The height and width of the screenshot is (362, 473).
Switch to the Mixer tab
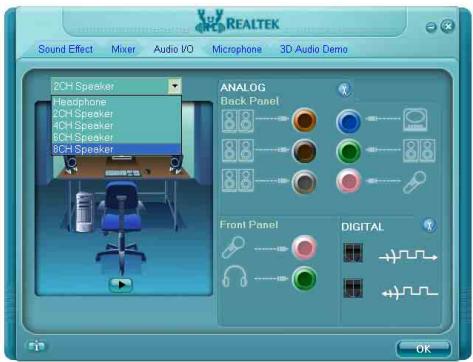click(123, 49)
